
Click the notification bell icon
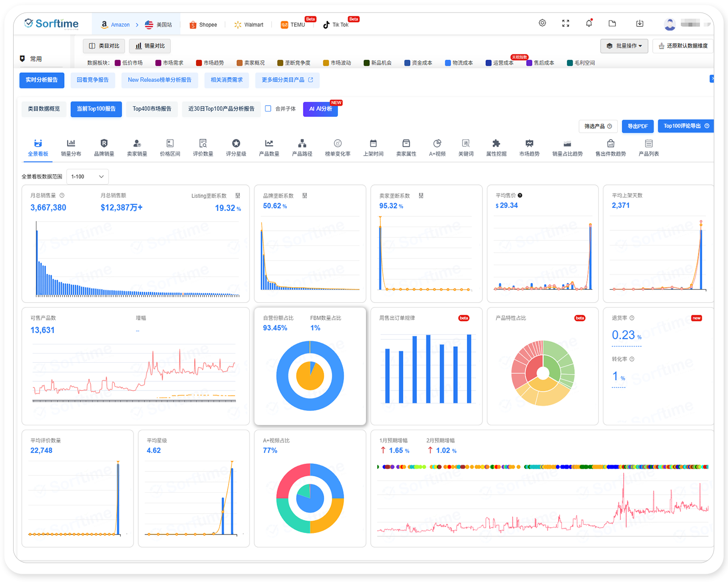tap(589, 23)
